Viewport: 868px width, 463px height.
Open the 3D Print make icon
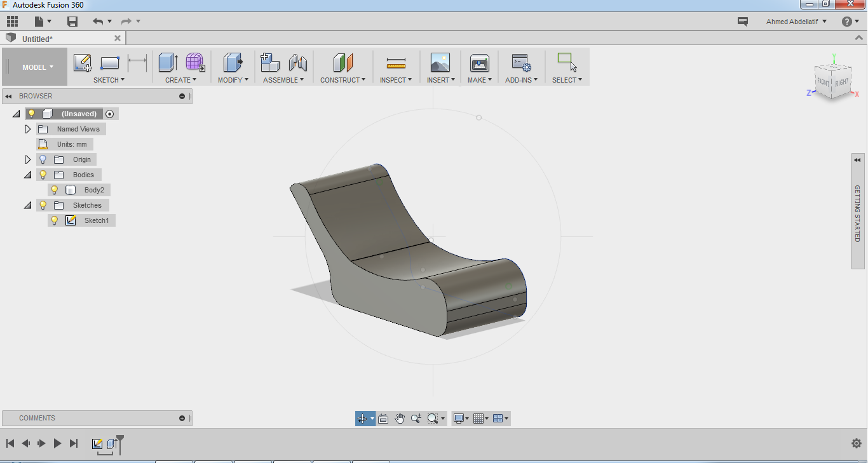click(480, 63)
